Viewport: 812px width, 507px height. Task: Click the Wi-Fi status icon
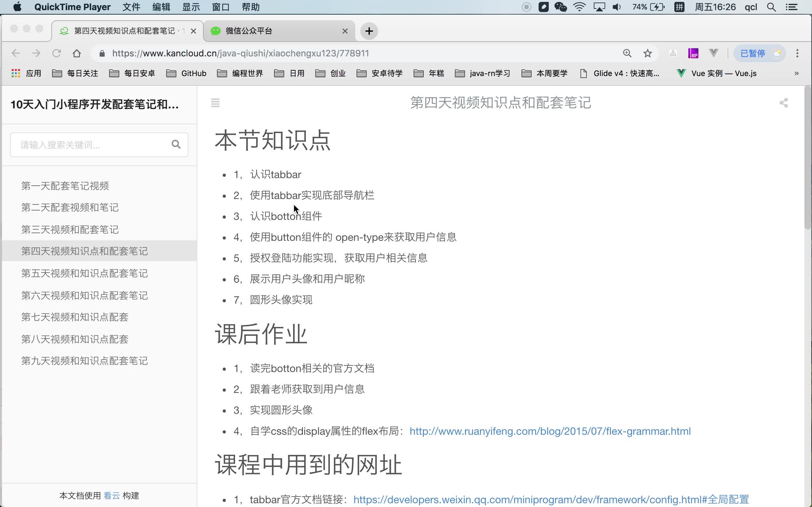point(580,7)
